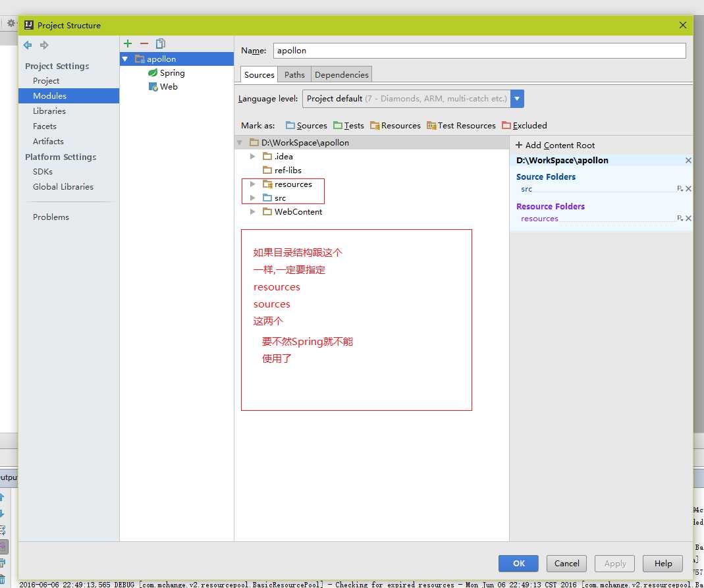This screenshot has height=588, width=704.
Task: Open Facets settings
Action: [x=44, y=126]
